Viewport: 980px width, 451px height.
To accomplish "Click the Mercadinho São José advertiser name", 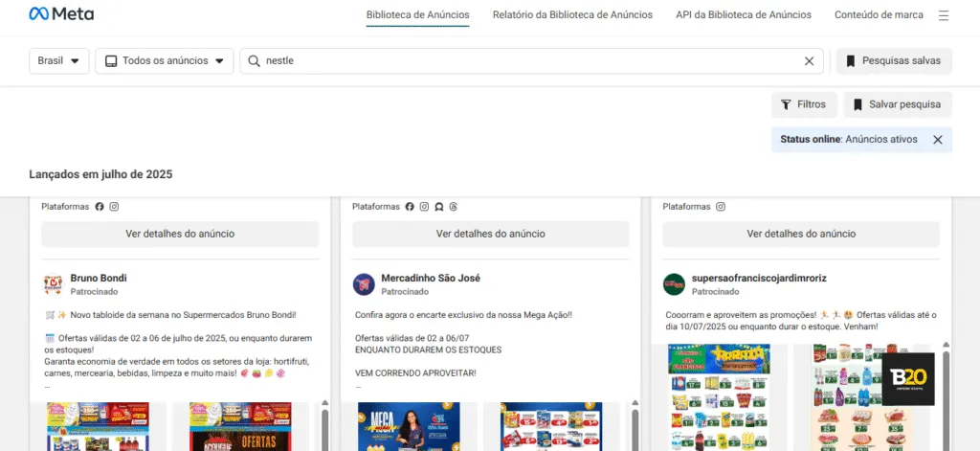I will click(431, 279).
